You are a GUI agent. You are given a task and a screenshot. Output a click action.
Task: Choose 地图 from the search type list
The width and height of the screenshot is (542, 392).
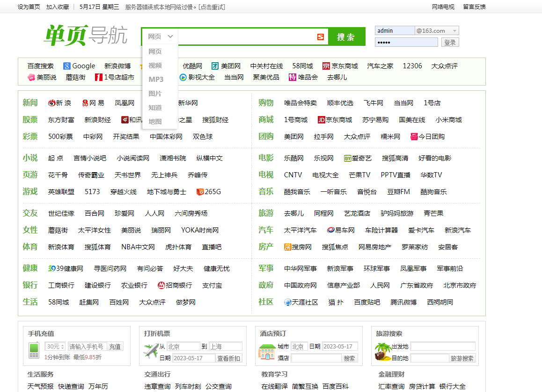click(155, 122)
